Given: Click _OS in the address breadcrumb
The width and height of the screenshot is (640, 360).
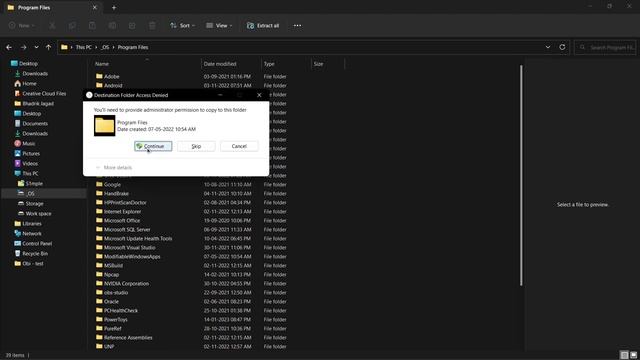Looking at the screenshot, I should (x=105, y=47).
